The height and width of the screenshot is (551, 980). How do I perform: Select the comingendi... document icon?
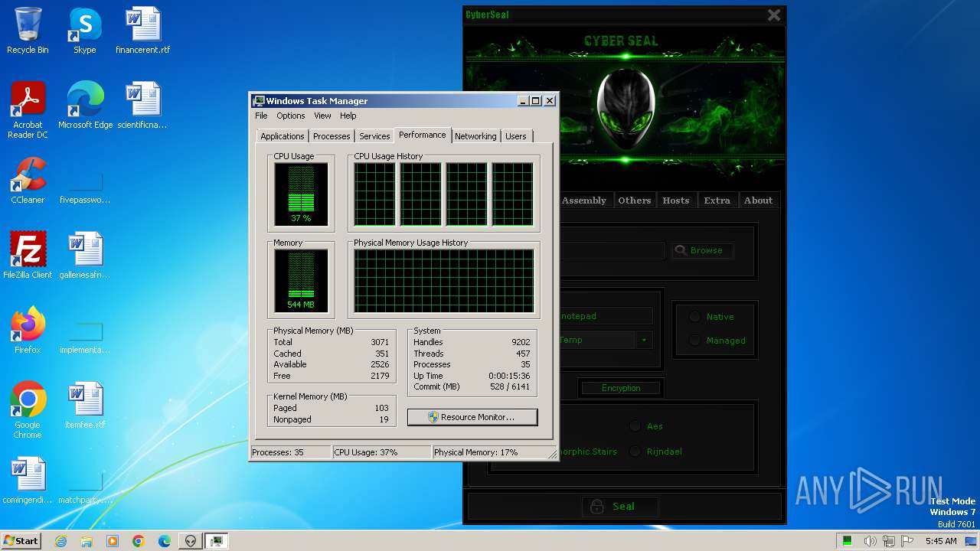coord(28,481)
